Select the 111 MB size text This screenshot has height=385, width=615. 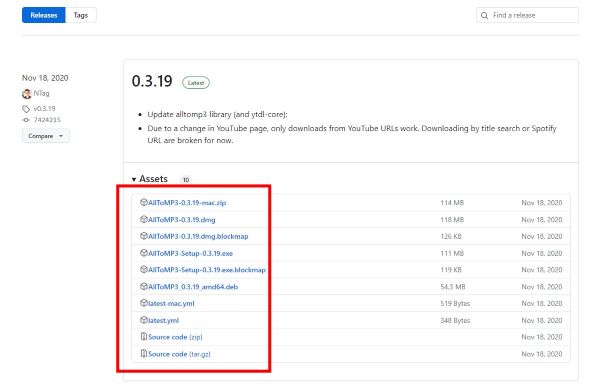(452, 253)
